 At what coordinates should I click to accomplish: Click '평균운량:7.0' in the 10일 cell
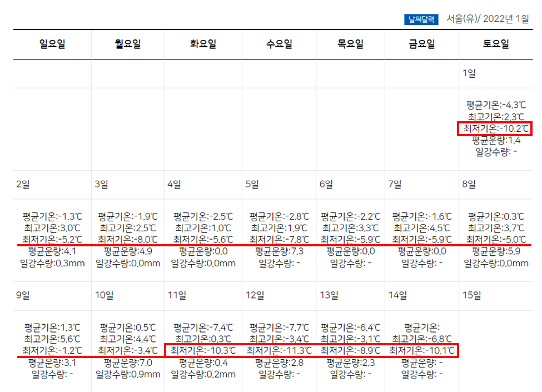127,363
